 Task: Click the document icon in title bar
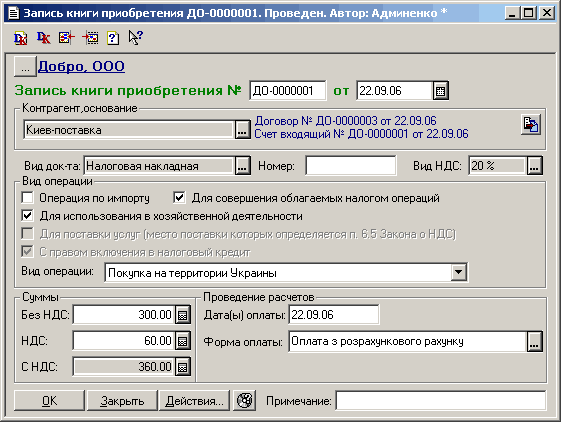point(14,14)
